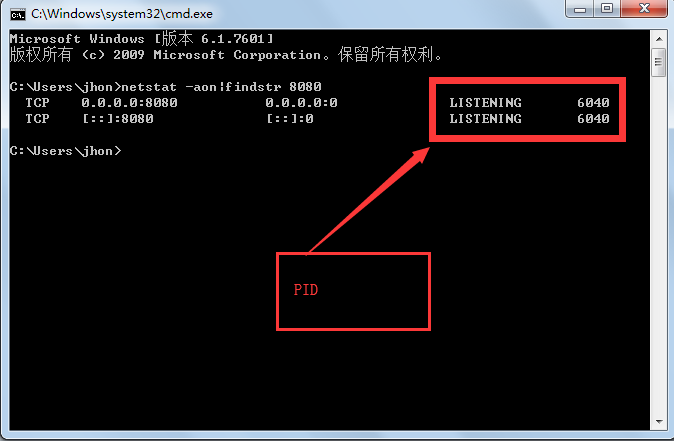Click the vertical scrollbar thumb
This screenshot has width=674, height=441.
pyautogui.click(x=659, y=62)
